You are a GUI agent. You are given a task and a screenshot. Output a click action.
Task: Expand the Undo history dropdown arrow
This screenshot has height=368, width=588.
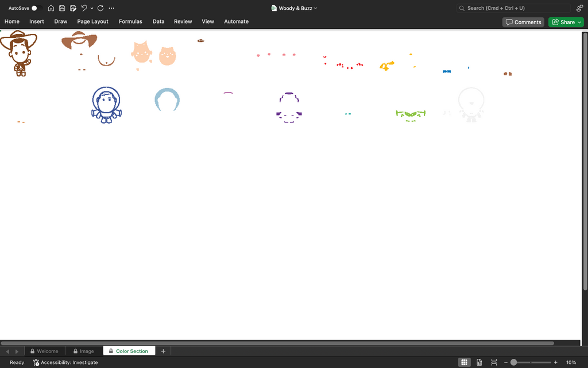click(x=92, y=8)
